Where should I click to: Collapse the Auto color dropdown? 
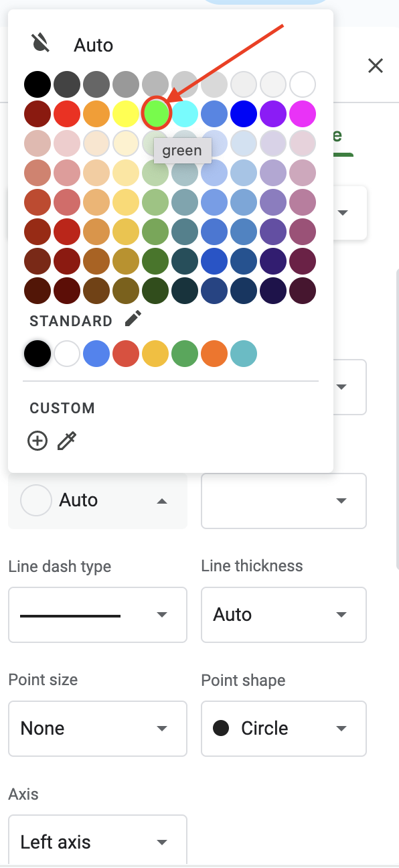pyautogui.click(x=98, y=500)
